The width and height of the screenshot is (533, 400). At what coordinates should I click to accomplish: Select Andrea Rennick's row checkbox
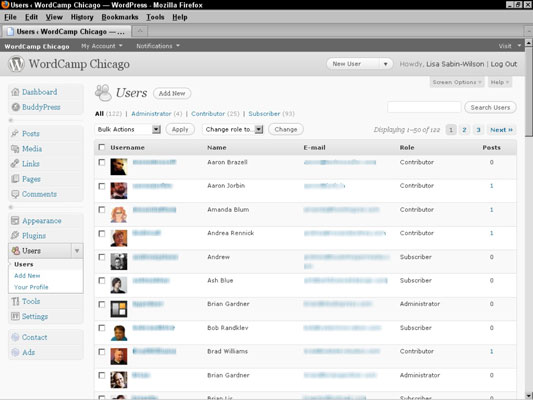tap(101, 233)
